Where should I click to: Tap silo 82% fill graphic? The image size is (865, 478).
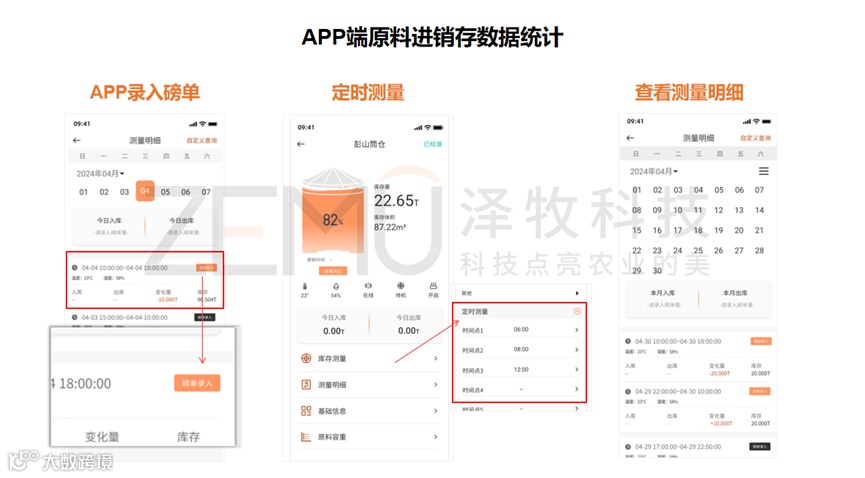333,212
